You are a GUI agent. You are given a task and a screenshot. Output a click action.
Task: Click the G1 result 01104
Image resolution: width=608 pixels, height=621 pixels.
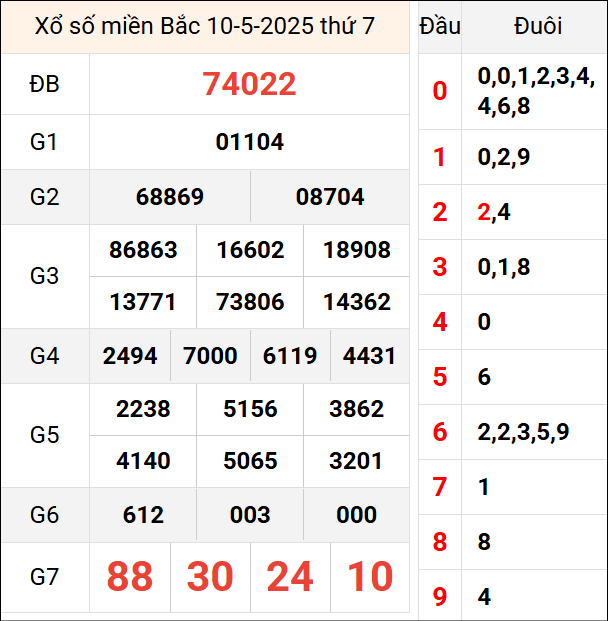coord(249,142)
